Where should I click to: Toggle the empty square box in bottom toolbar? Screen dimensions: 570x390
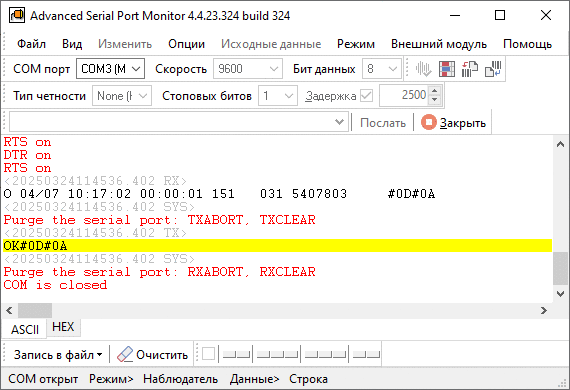coord(208,354)
